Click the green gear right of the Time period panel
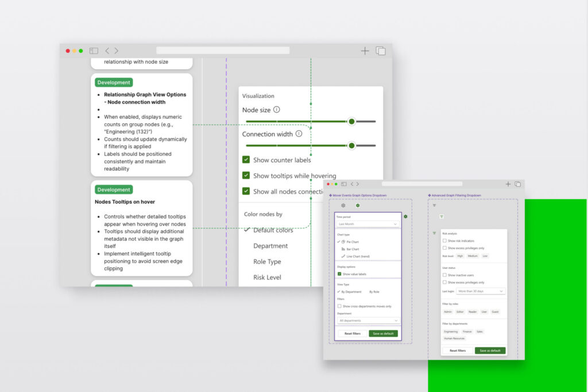This screenshot has width=588, height=392. pyautogui.click(x=405, y=216)
